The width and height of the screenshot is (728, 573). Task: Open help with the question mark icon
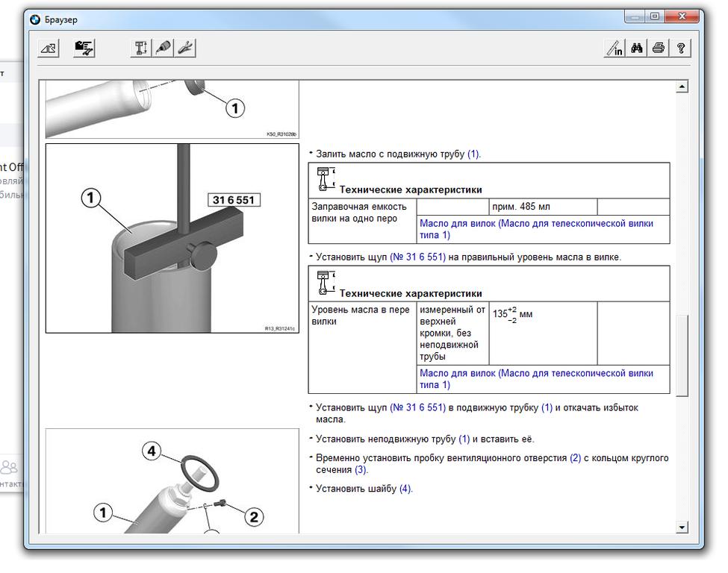pos(680,48)
